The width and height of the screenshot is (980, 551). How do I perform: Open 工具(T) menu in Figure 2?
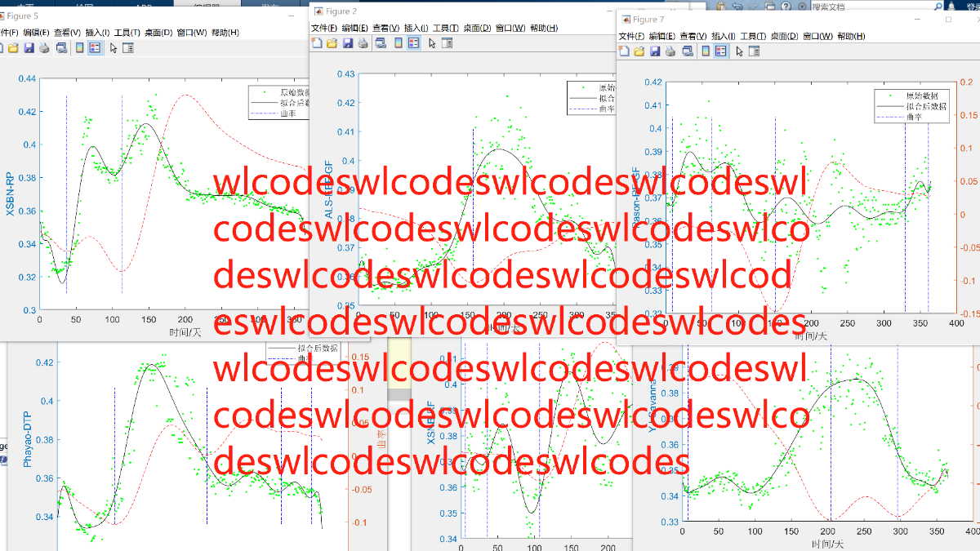[446, 28]
